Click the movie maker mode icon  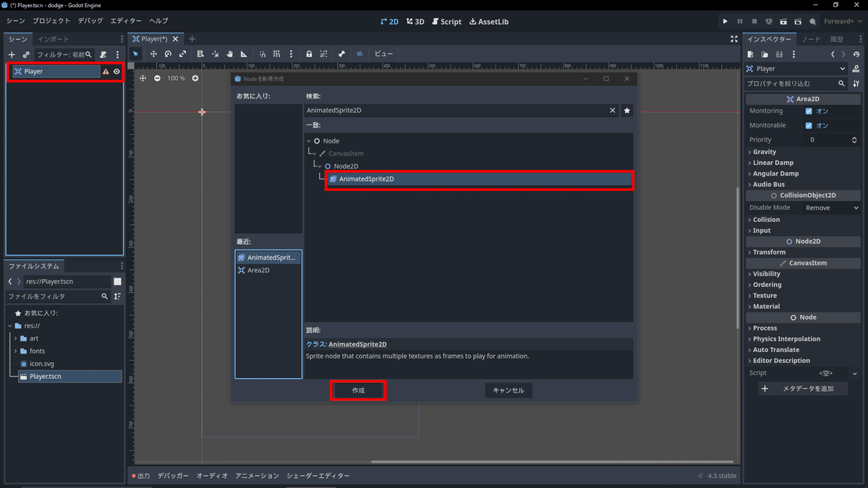pyautogui.click(x=813, y=22)
